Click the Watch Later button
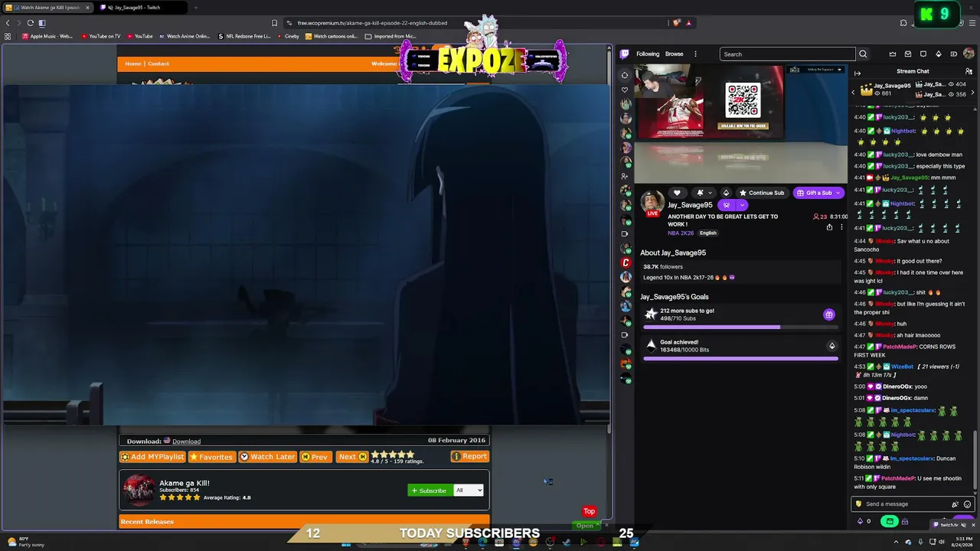 click(x=267, y=457)
